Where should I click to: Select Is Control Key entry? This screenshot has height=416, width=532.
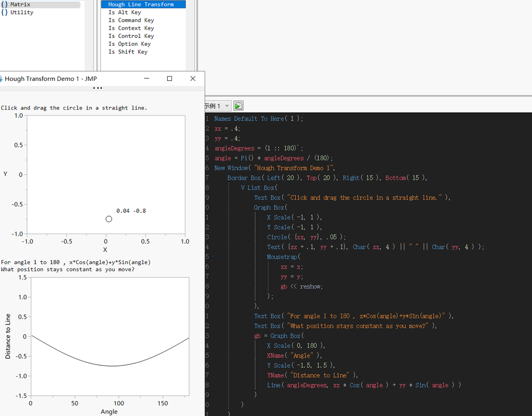point(131,36)
